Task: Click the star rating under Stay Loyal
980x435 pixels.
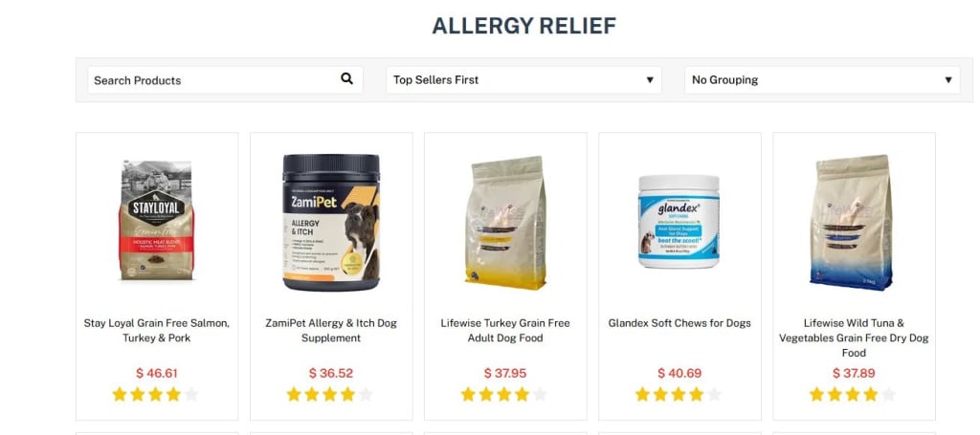Action: click(x=156, y=395)
